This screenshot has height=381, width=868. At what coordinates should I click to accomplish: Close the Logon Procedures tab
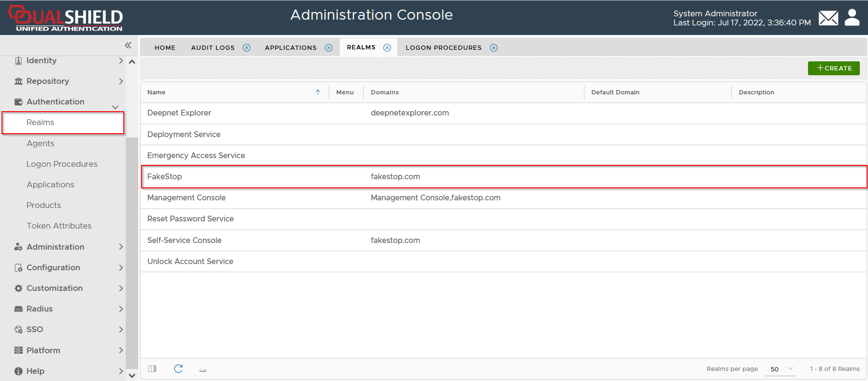coord(494,47)
